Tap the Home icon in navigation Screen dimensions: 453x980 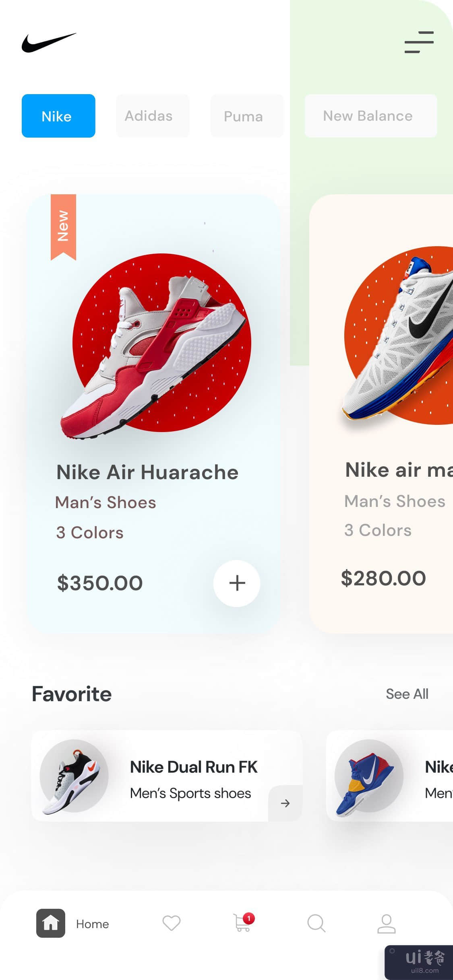pyautogui.click(x=51, y=923)
